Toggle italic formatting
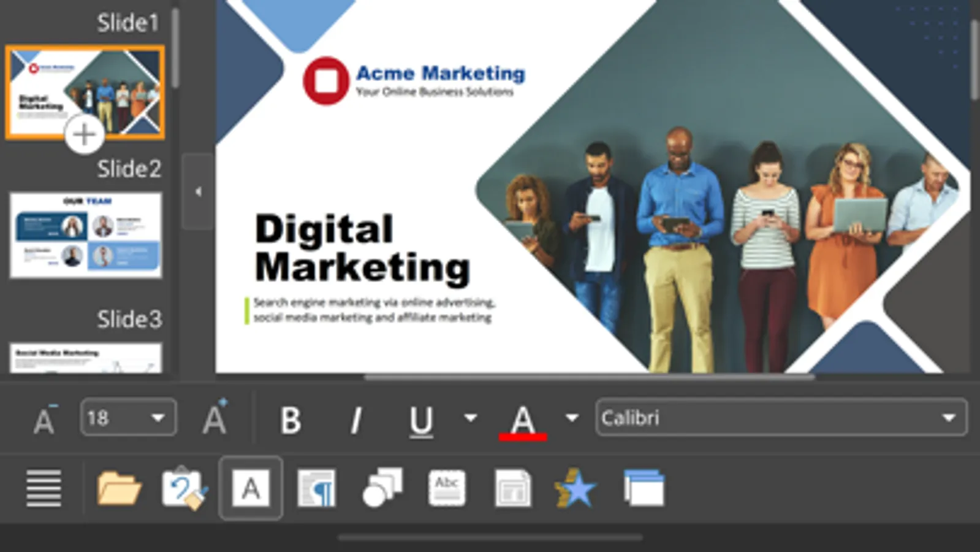 pos(356,420)
